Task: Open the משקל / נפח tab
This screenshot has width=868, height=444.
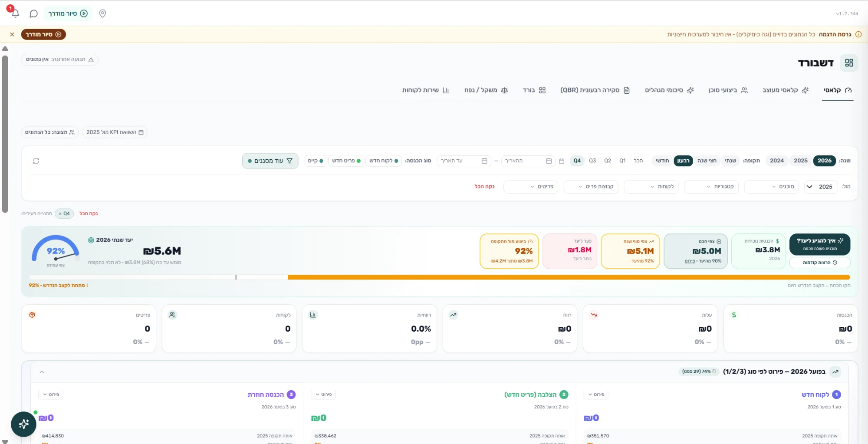Action: (486, 90)
